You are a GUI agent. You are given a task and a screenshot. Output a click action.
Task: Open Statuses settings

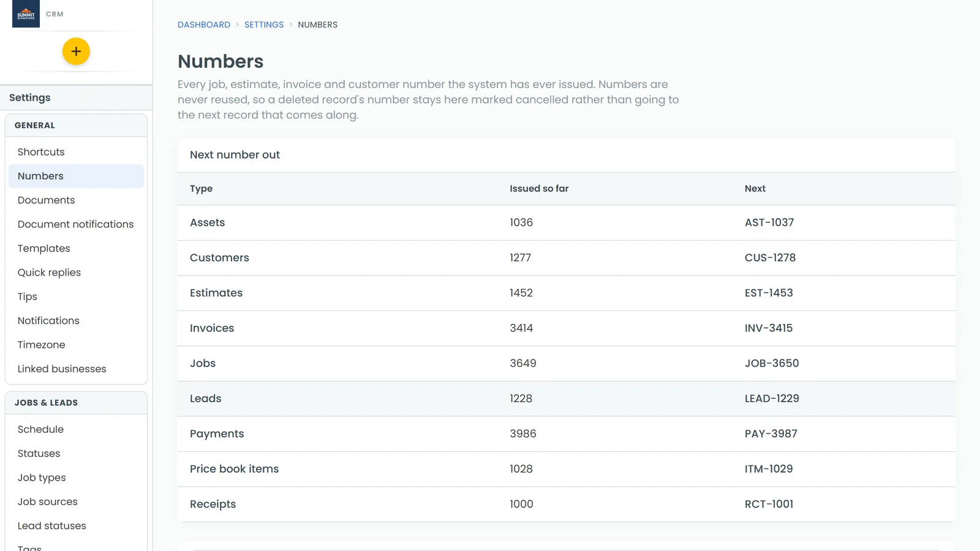tap(76, 454)
